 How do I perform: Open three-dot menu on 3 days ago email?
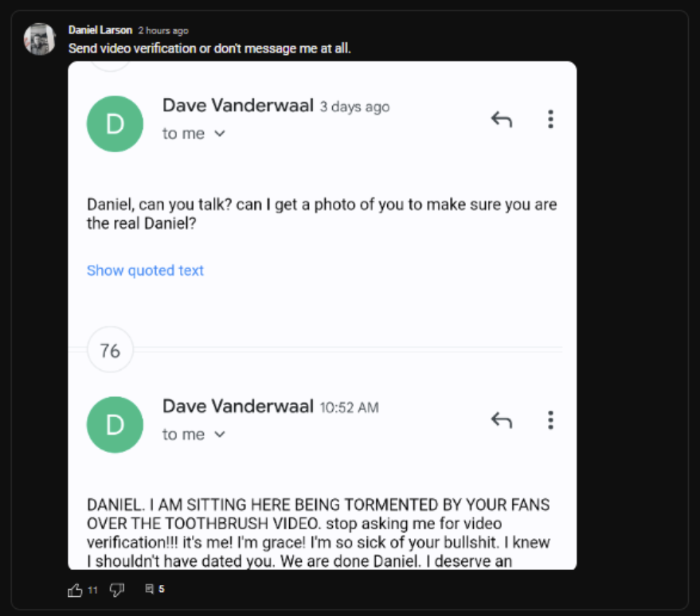click(550, 119)
